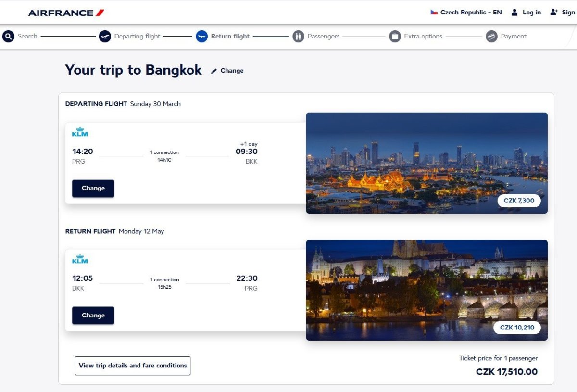Click the Departing flight plane icon
This screenshot has height=392, width=577.
pyautogui.click(x=105, y=36)
